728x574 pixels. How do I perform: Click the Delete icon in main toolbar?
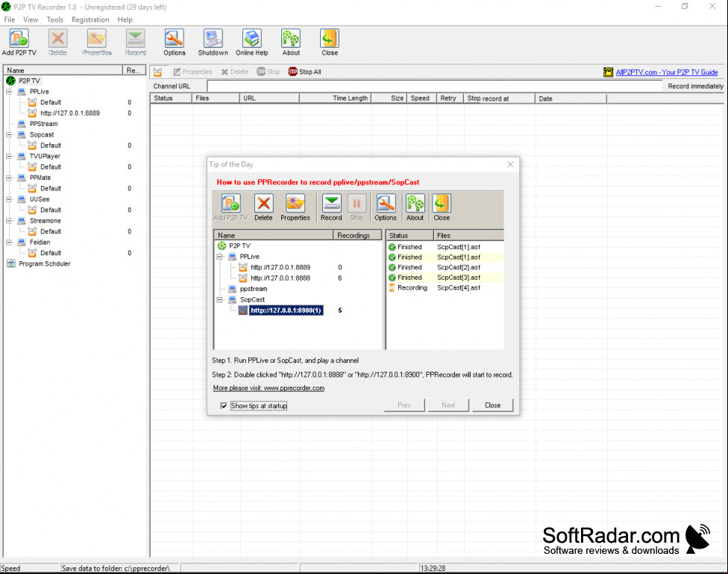[58, 43]
